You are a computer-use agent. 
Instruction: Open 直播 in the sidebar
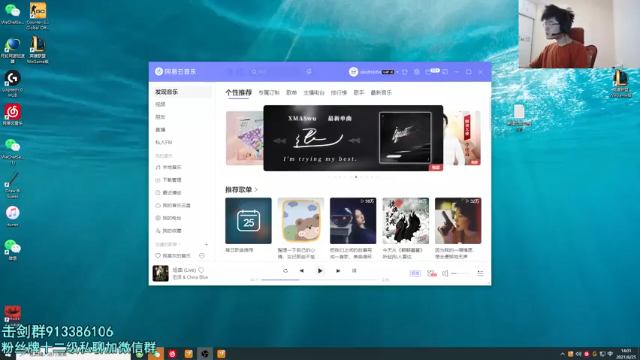160,130
